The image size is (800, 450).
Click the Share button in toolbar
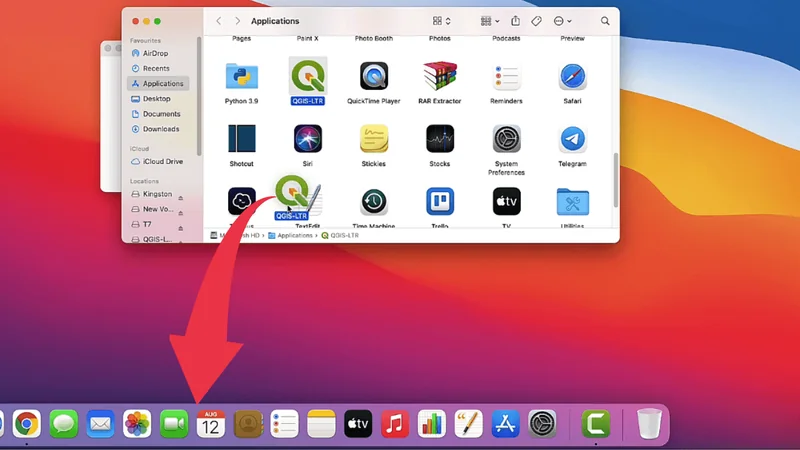pyautogui.click(x=515, y=21)
